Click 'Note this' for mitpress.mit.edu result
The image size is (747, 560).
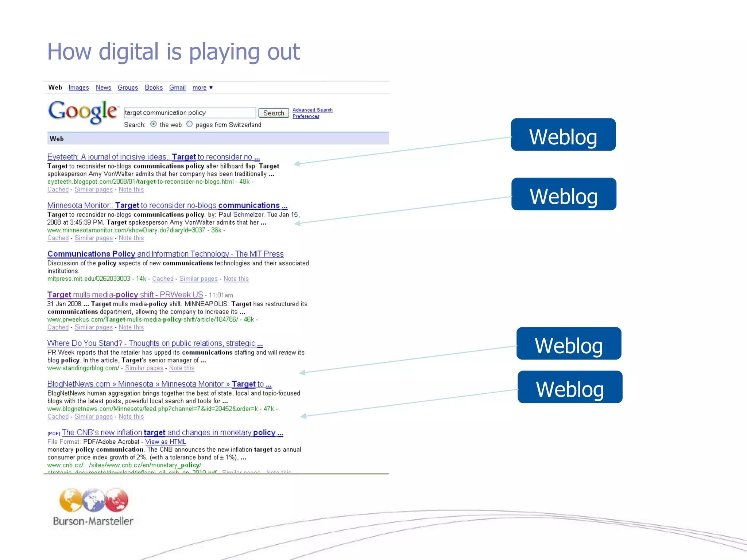pyautogui.click(x=236, y=279)
